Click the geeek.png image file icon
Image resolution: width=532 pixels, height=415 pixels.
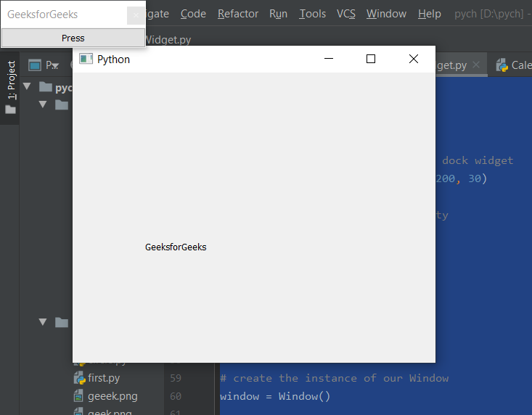[x=78, y=396]
